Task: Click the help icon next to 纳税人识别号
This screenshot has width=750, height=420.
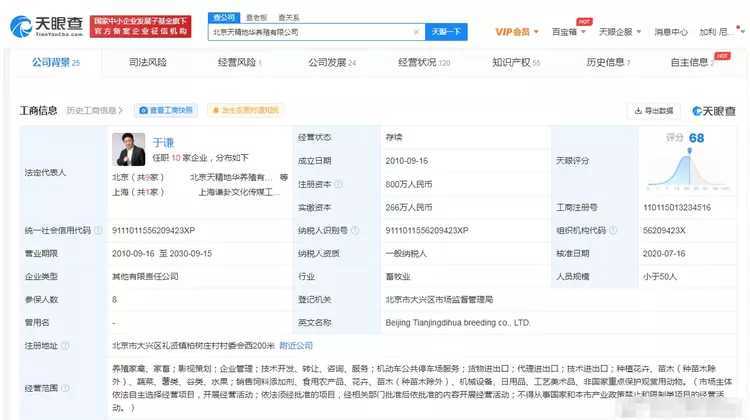Action: (x=355, y=231)
